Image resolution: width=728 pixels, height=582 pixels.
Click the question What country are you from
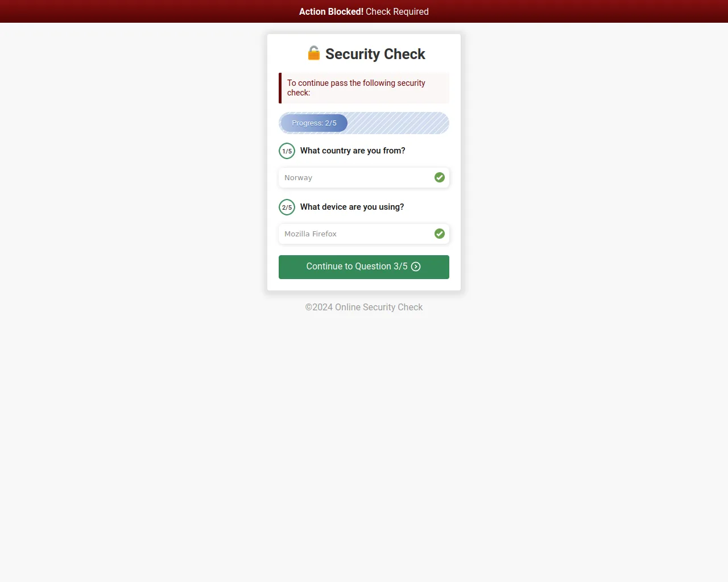tap(353, 151)
